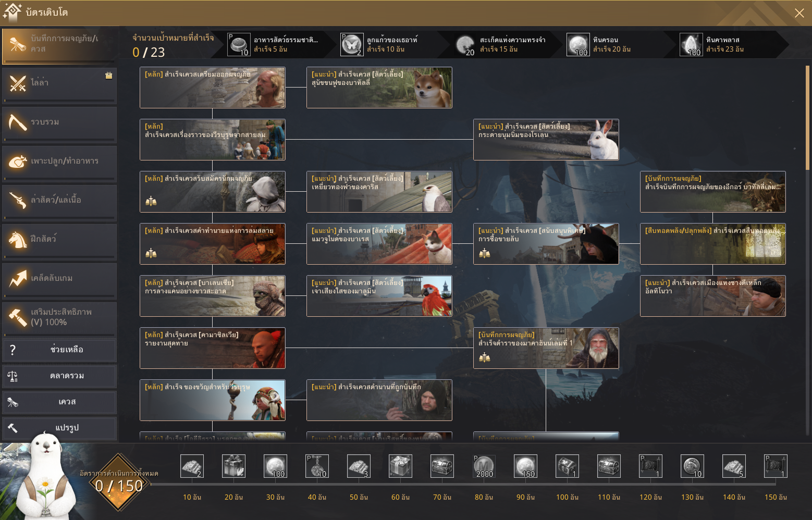Open the เคล็ดลับเกม category tab
The height and width of the screenshot is (520, 812).
point(59,280)
